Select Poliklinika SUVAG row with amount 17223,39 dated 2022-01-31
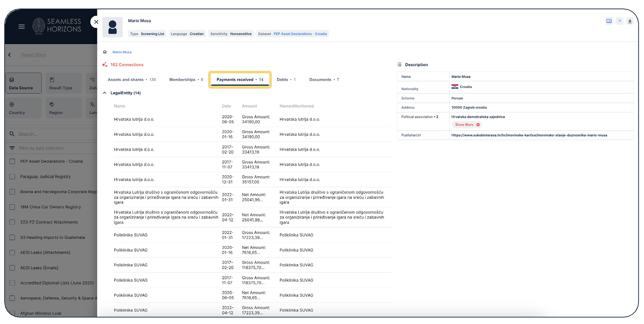The width and height of the screenshot is (644, 324). point(253,235)
